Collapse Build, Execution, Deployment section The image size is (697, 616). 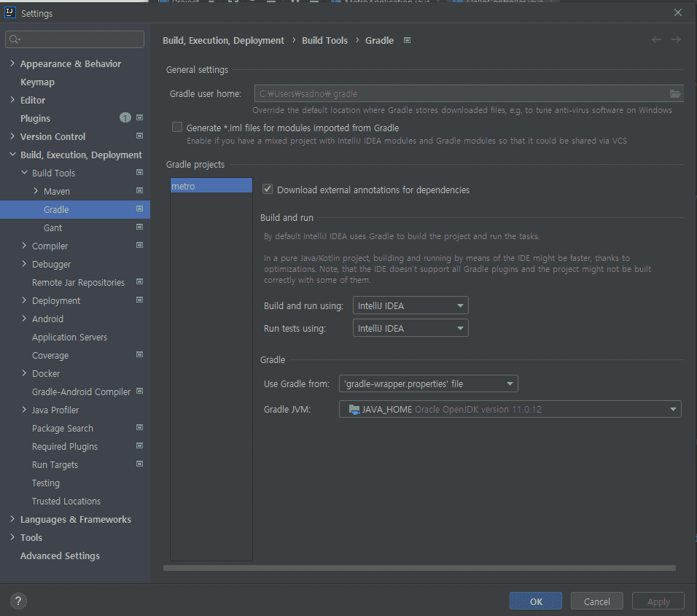(12, 155)
